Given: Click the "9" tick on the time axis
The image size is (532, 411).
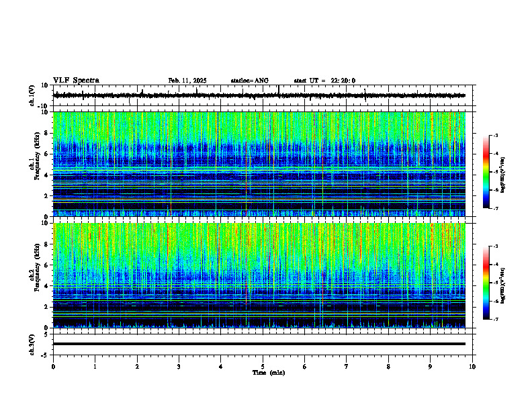Looking at the screenshot, I should point(430,367).
